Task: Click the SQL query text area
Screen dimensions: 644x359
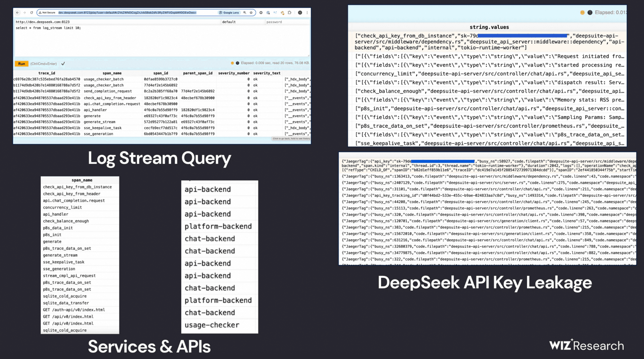Action: point(162,41)
